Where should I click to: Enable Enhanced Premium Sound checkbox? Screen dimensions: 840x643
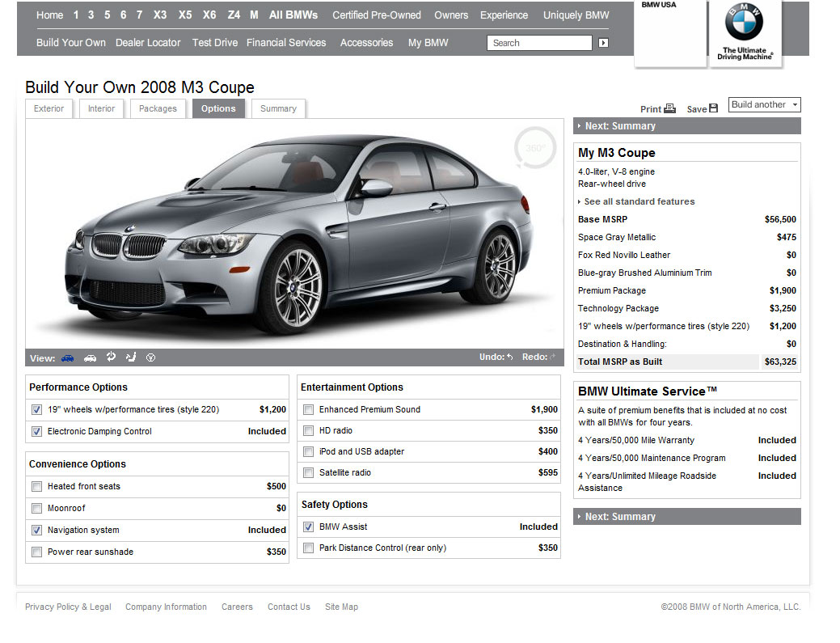click(308, 410)
